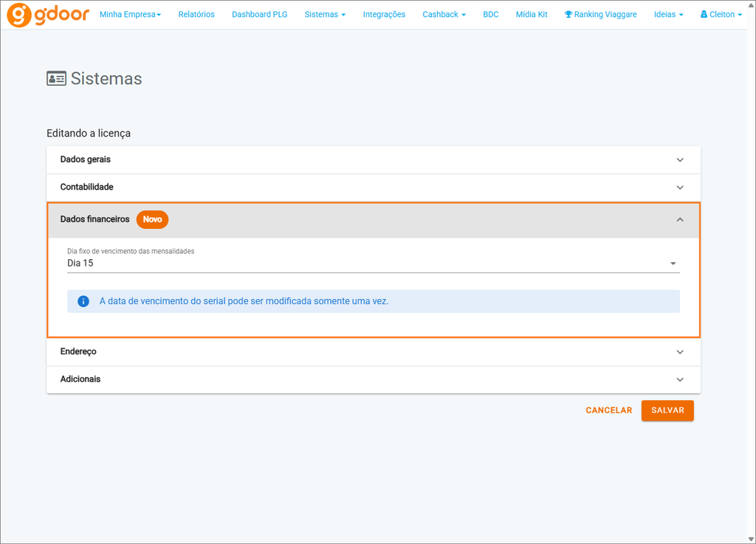Open the Sistemas dropdown menu
The width and height of the screenshot is (756, 544).
[325, 15]
